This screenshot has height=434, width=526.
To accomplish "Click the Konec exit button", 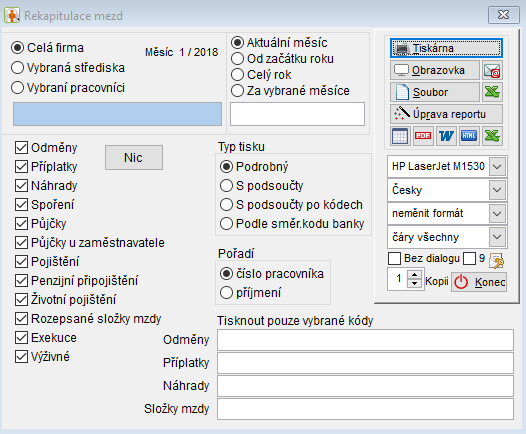I will (x=479, y=282).
